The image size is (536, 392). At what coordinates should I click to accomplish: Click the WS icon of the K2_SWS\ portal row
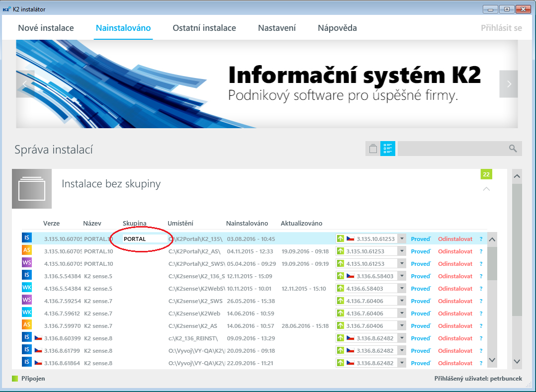[27, 263]
